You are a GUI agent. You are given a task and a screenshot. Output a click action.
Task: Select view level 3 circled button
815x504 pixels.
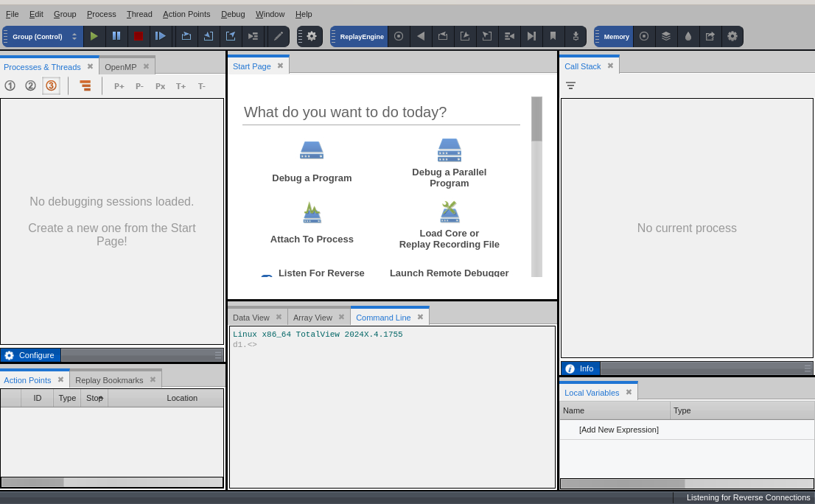(x=51, y=85)
